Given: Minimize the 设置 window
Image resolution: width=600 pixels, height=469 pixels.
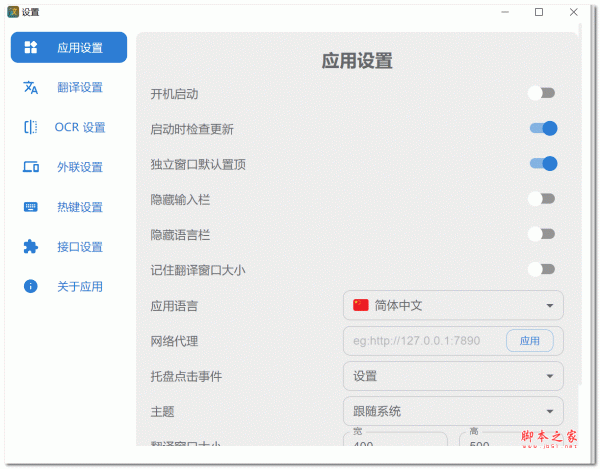Looking at the screenshot, I should (x=505, y=12).
